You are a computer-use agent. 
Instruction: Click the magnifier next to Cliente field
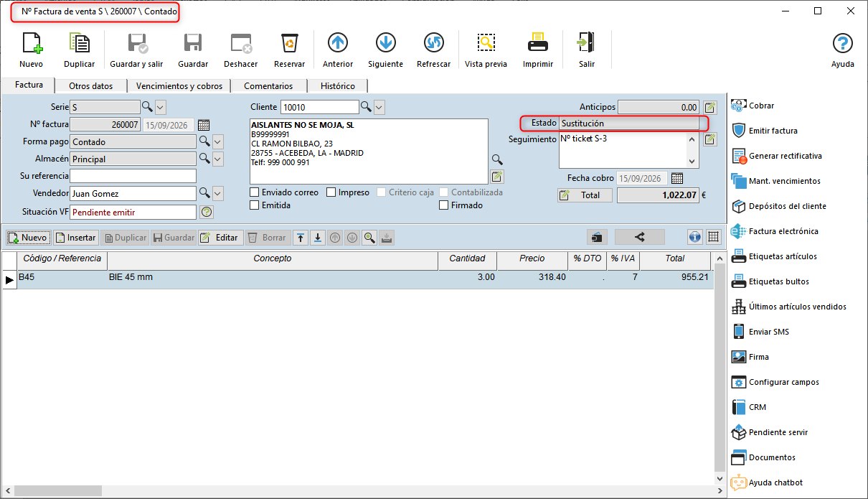tap(366, 107)
